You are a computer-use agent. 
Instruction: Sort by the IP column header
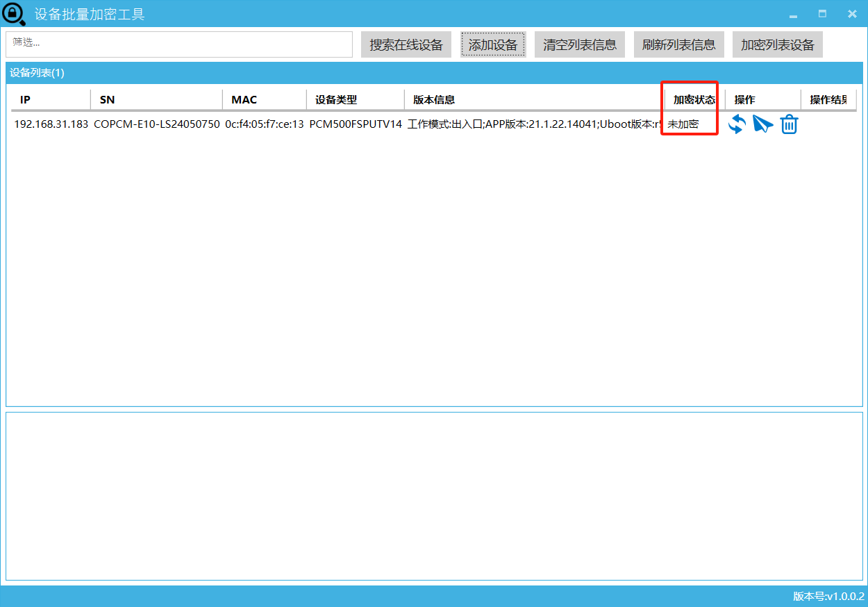pos(51,100)
